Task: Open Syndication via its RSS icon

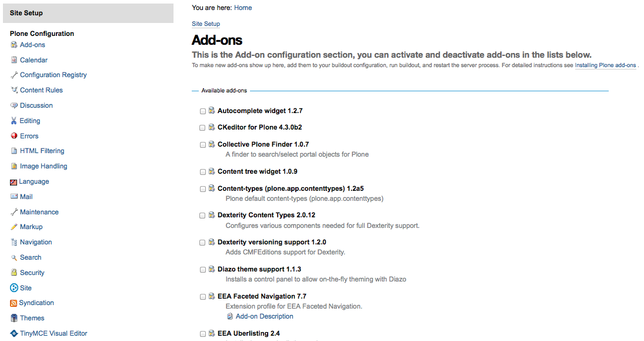Action: tap(14, 302)
